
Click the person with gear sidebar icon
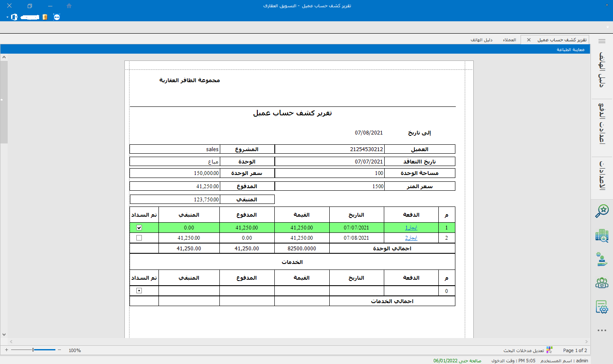coord(601,259)
